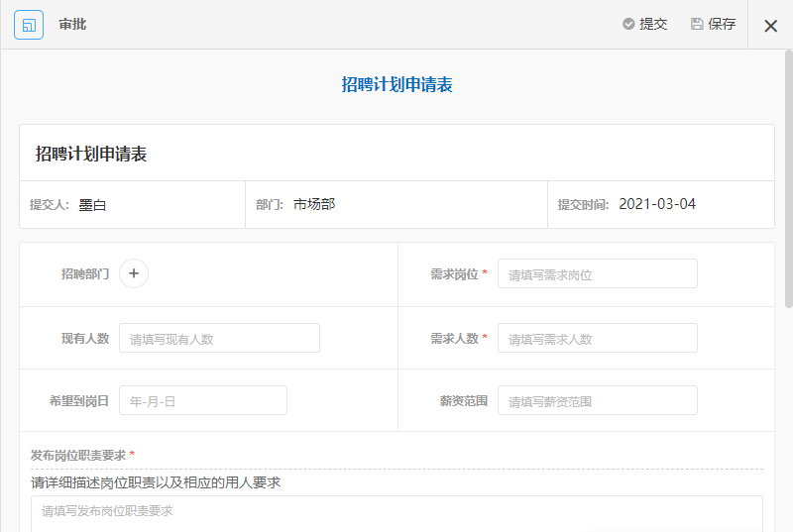793x532 pixels.
Task: Click the blue 招聘计划申请表 title
Action: pyautogui.click(x=397, y=85)
